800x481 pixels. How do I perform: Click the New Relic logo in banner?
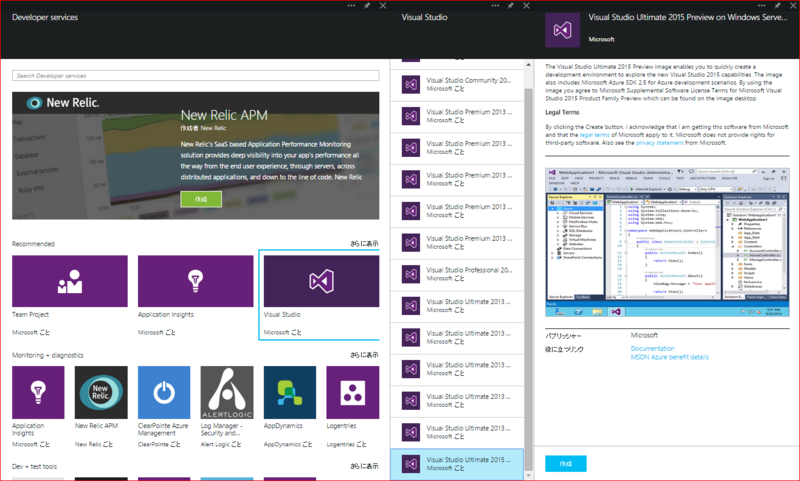click(63, 103)
